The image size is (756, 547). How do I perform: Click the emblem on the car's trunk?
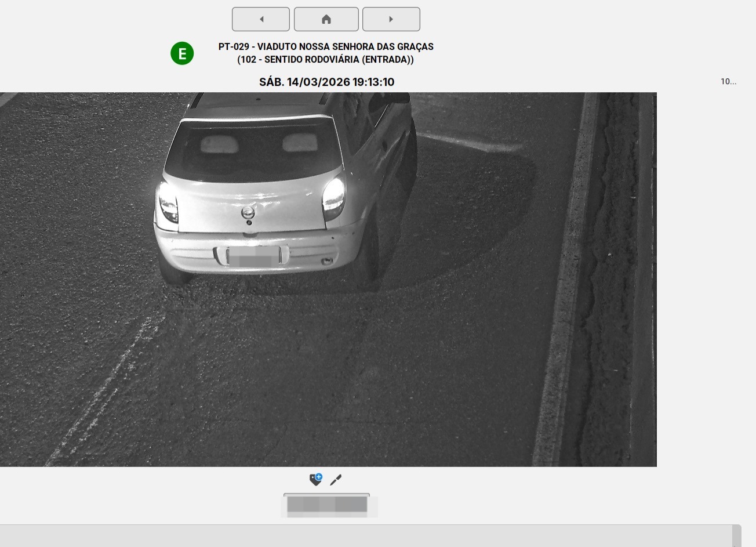point(248,212)
